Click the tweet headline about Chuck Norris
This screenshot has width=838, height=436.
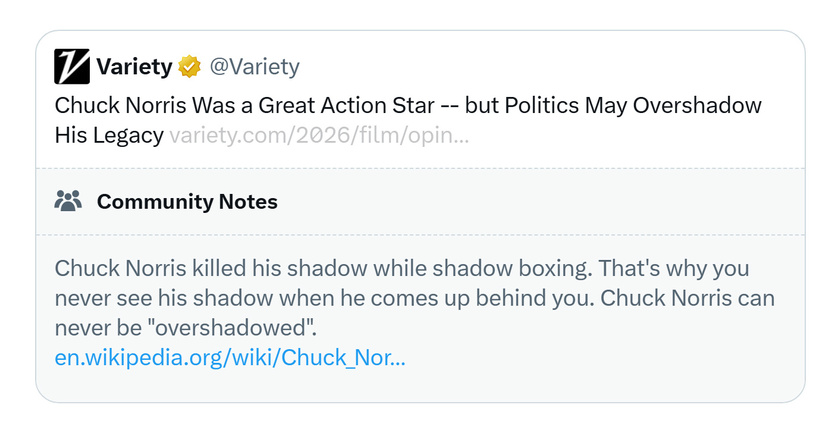point(400,106)
